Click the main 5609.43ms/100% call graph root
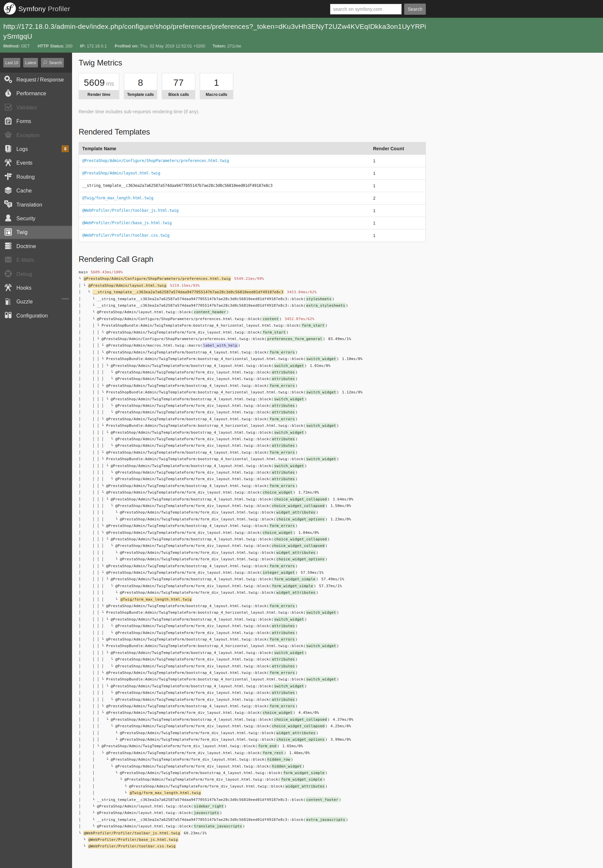Image resolution: width=603 pixels, height=868 pixels. click(x=101, y=272)
